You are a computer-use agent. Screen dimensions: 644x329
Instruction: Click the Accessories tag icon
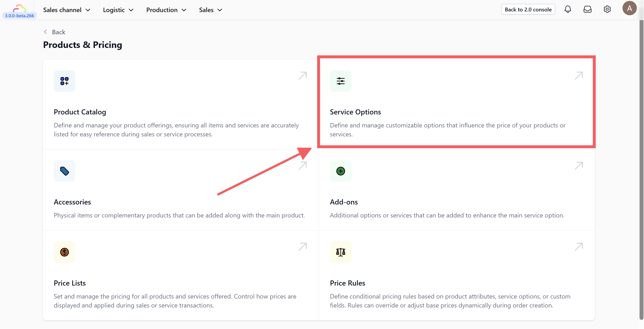[64, 171]
